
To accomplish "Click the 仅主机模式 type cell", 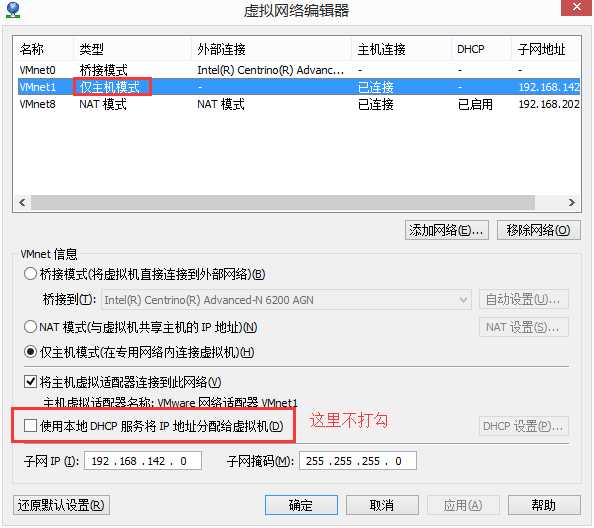I will 109,87.
